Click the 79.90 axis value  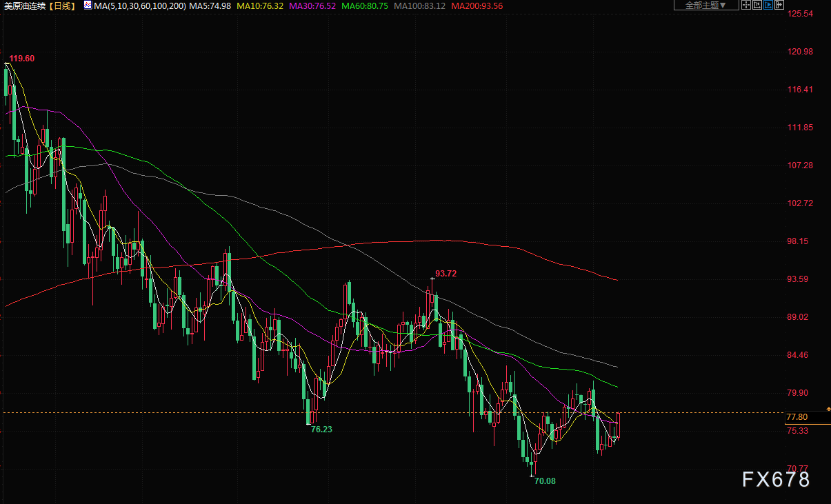click(798, 393)
